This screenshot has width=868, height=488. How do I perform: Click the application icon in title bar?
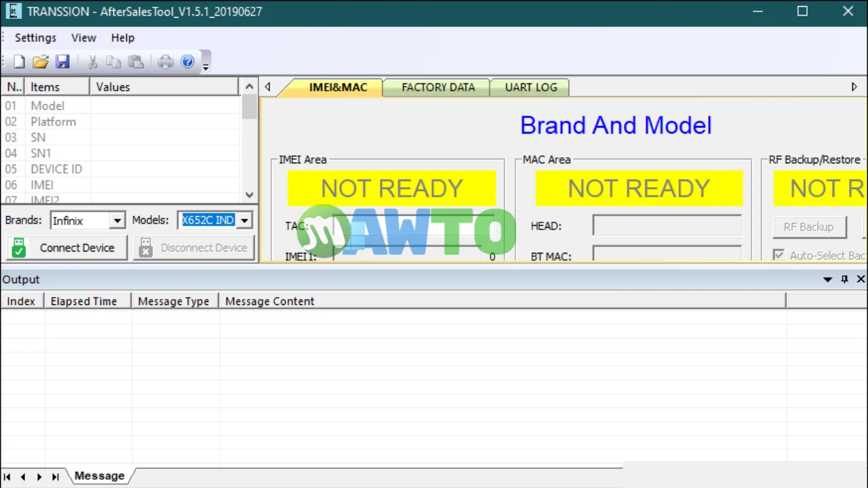point(14,11)
